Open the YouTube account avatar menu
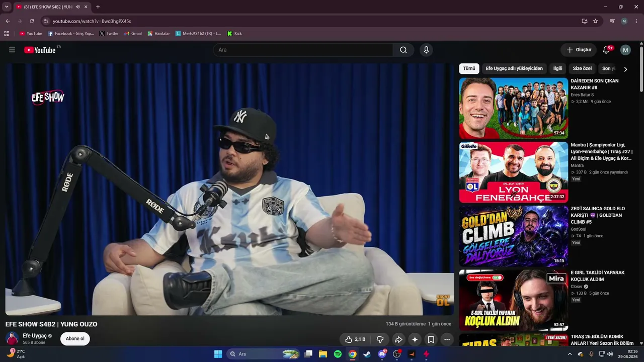This screenshot has height=362, width=644. pos(625,50)
